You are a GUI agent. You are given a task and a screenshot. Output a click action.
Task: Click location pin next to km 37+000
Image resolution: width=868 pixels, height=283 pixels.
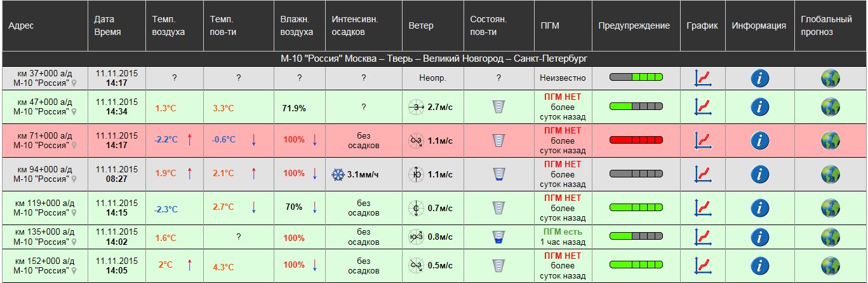click(x=74, y=83)
